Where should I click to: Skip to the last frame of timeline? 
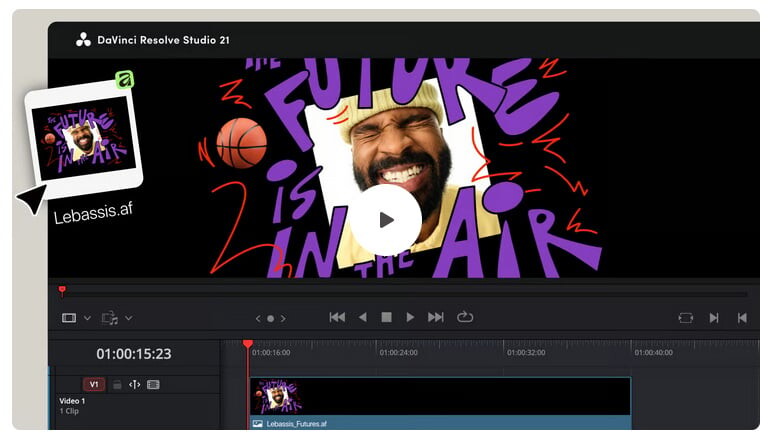[435, 317]
